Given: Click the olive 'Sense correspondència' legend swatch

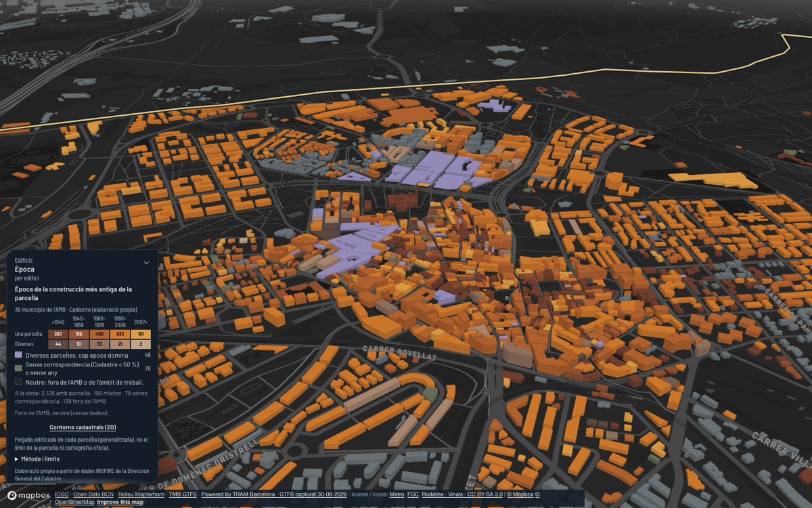Looking at the screenshot, I should click(18, 368).
